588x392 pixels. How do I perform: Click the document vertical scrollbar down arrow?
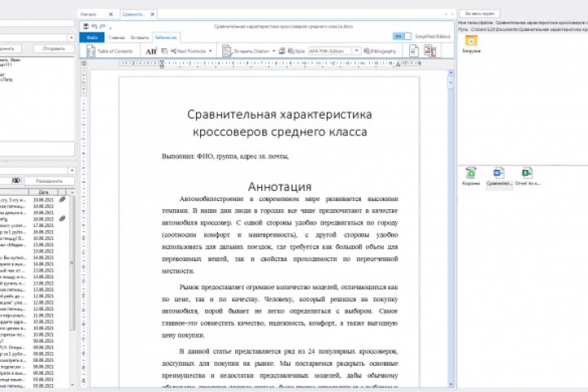(x=451, y=385)
